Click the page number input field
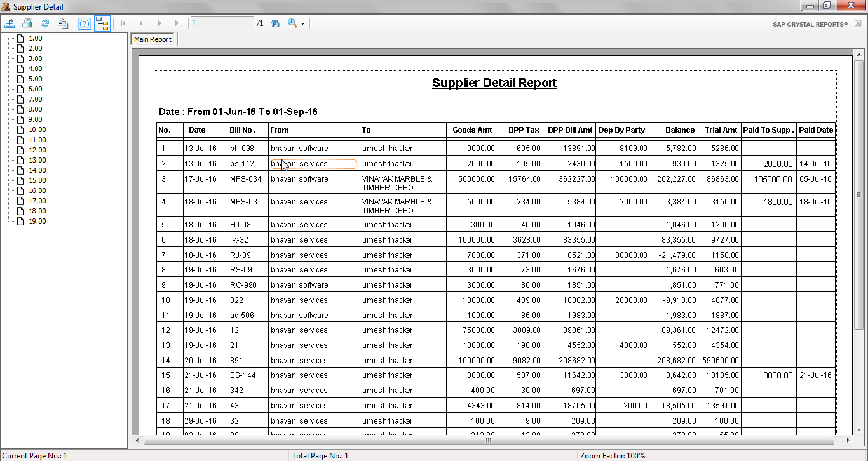Image resolution: width=868 pixels, height=461 pixels. pos(222,23)
